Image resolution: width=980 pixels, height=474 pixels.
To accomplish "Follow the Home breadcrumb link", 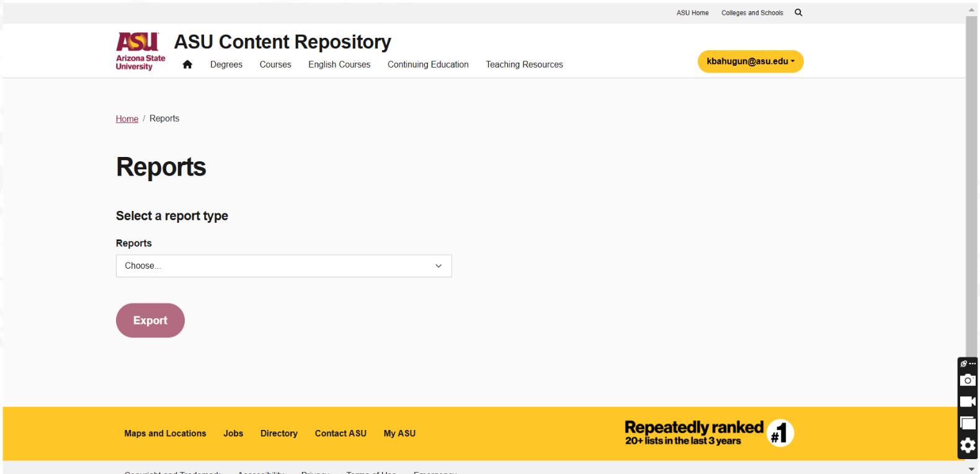I will 127,118.
